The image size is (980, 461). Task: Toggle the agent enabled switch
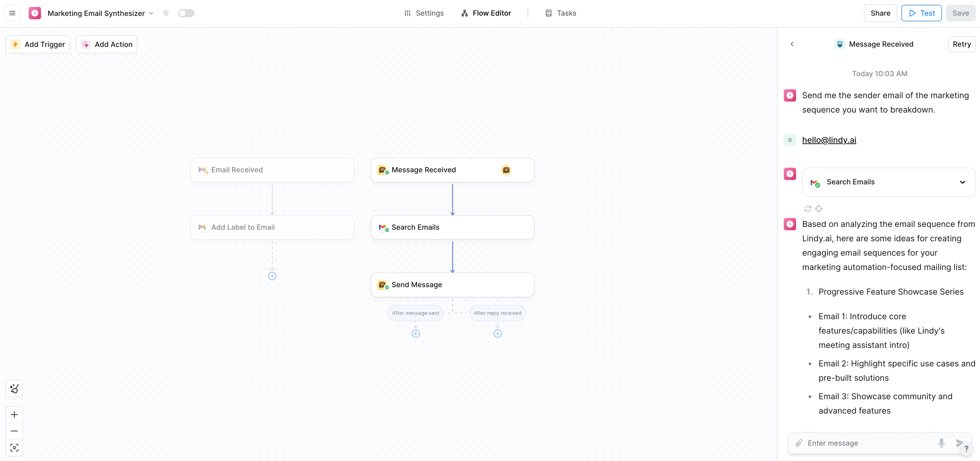pos(186,13)
